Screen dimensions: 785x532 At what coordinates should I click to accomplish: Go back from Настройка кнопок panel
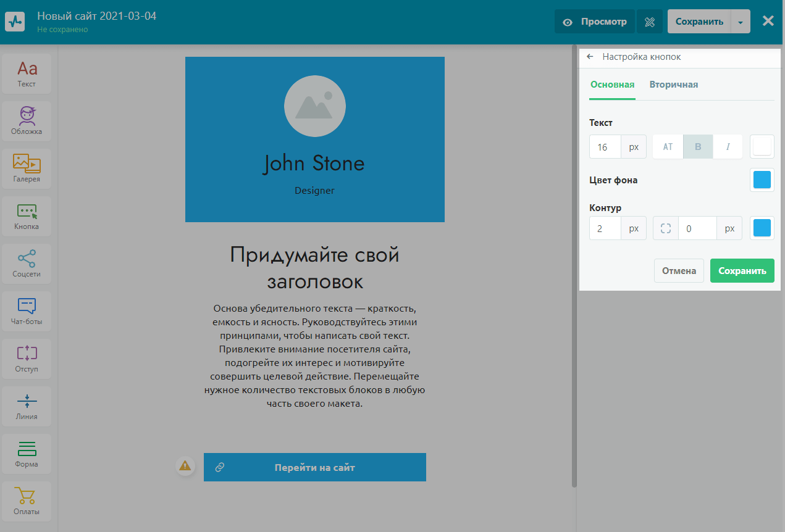[x=590, y=57]
